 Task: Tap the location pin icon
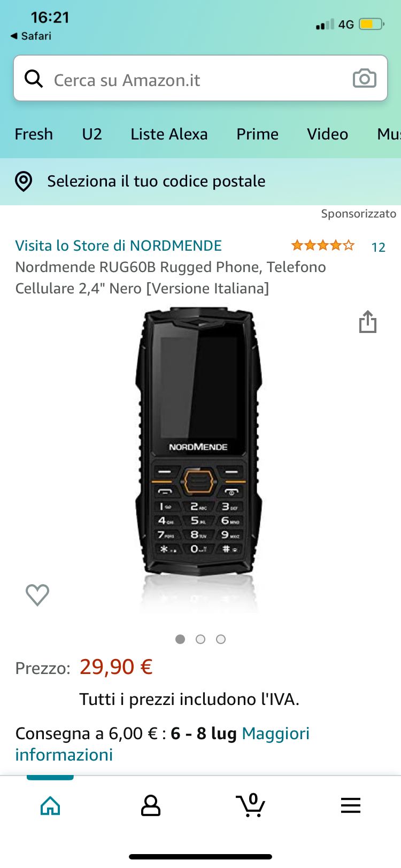[x=24, y=181]
